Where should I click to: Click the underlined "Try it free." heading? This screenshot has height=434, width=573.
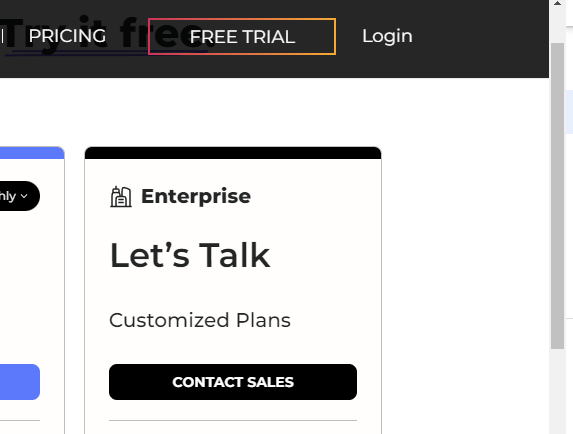(x=106, y=35)
